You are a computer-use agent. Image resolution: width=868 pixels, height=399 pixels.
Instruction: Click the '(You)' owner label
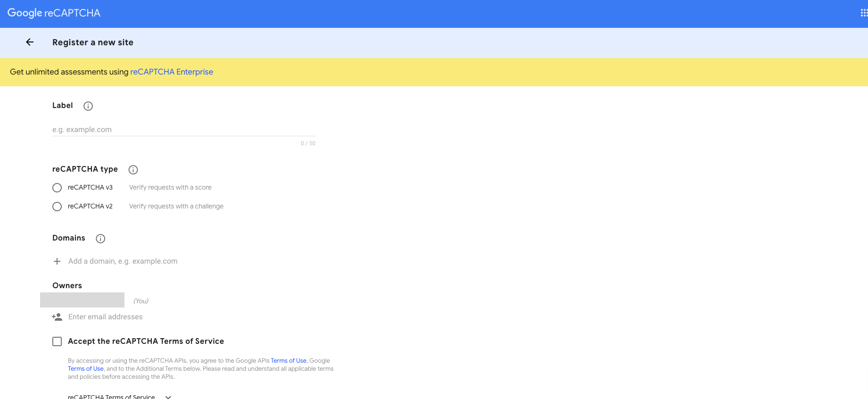point(141,301)
